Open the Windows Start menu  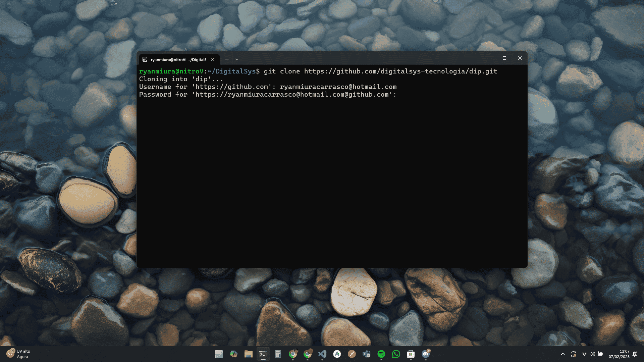[219, 354]
